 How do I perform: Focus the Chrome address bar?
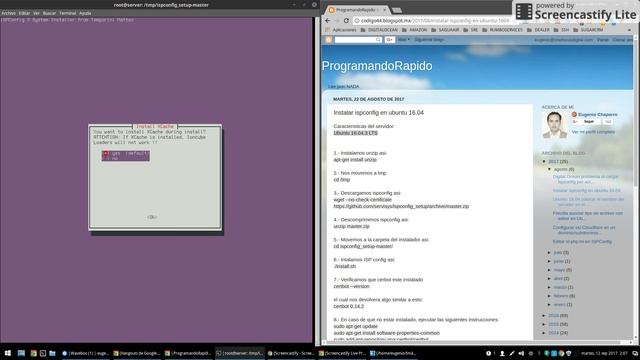[434, 20]
